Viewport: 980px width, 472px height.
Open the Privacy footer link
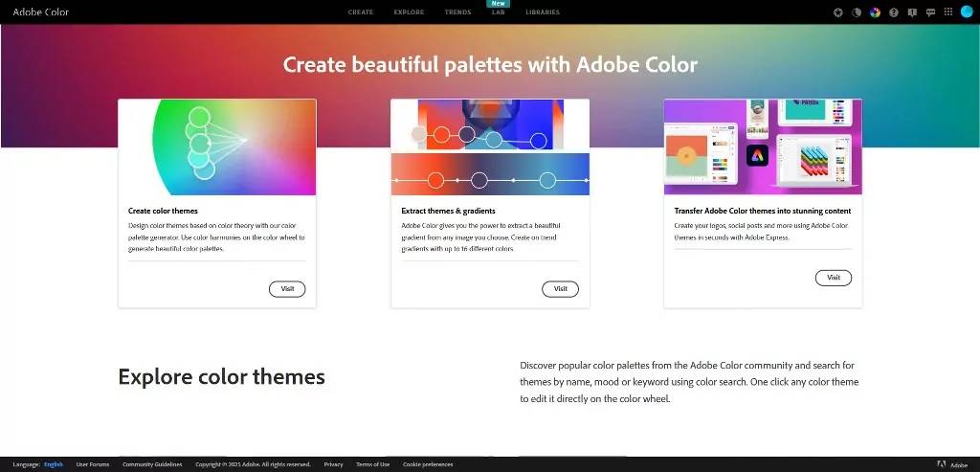pos(333,464)
